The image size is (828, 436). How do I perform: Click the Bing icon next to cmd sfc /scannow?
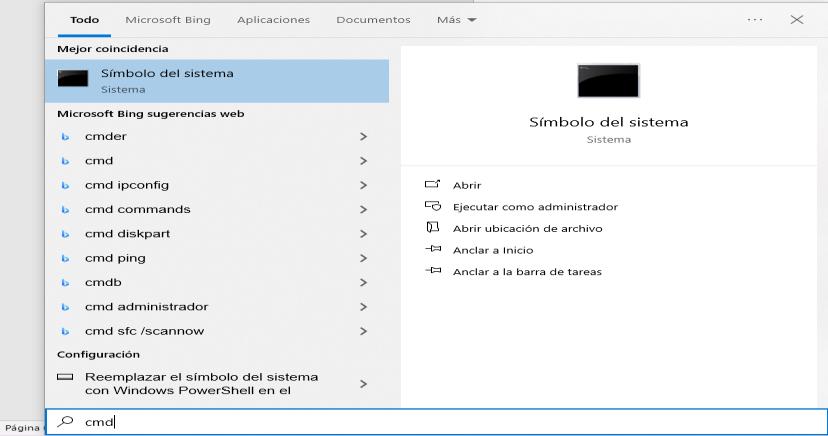click(65, 331)
